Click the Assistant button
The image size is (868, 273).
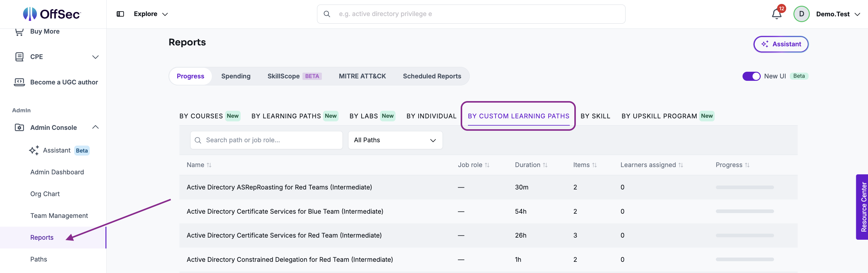(x=780, y=44)
